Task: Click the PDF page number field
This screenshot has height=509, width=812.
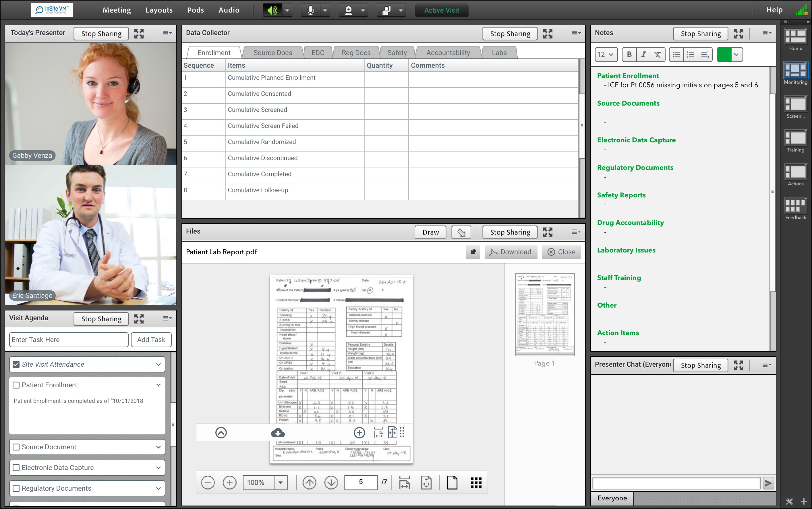Action: pyautogui.click(x=360, y=482)
